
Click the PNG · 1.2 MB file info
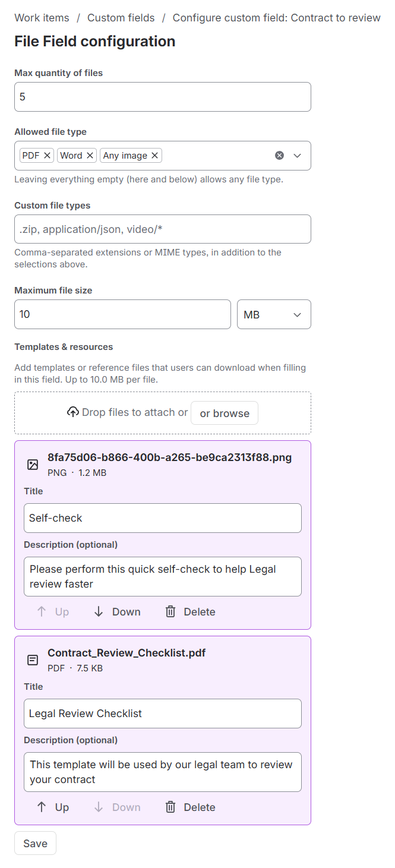click(x=77, y=473)
